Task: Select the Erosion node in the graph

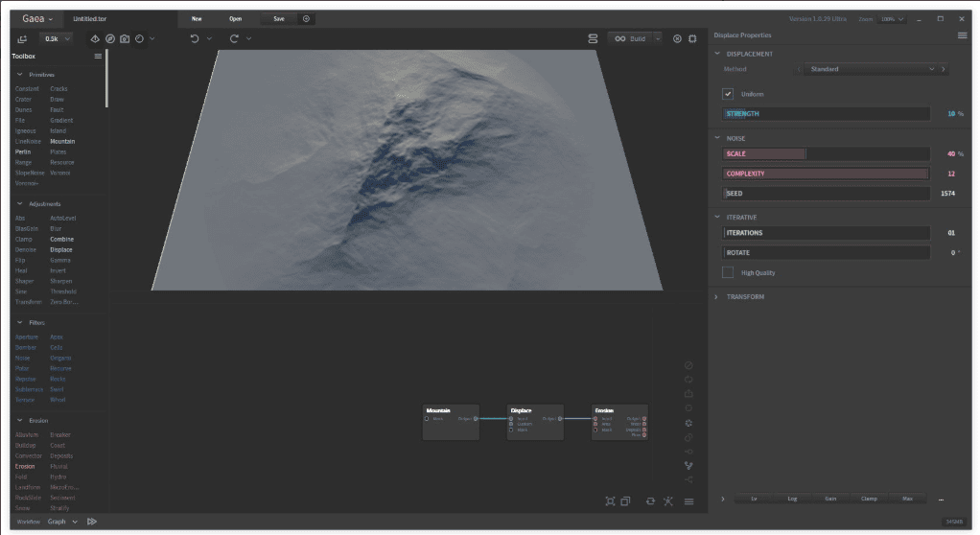Action: pyautogui.click(x=619, y=422)
